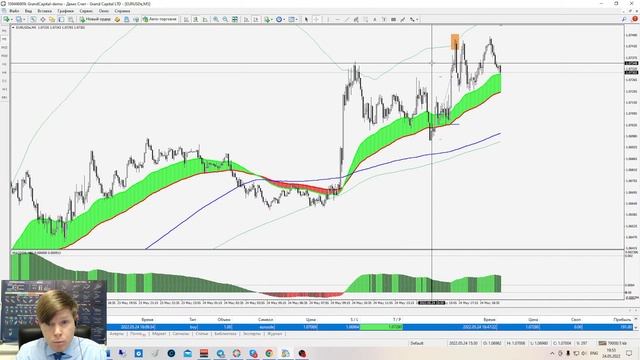This screenshot has height=360, width=640.
Task: Click the Объем column header
Action: point(224,320)
